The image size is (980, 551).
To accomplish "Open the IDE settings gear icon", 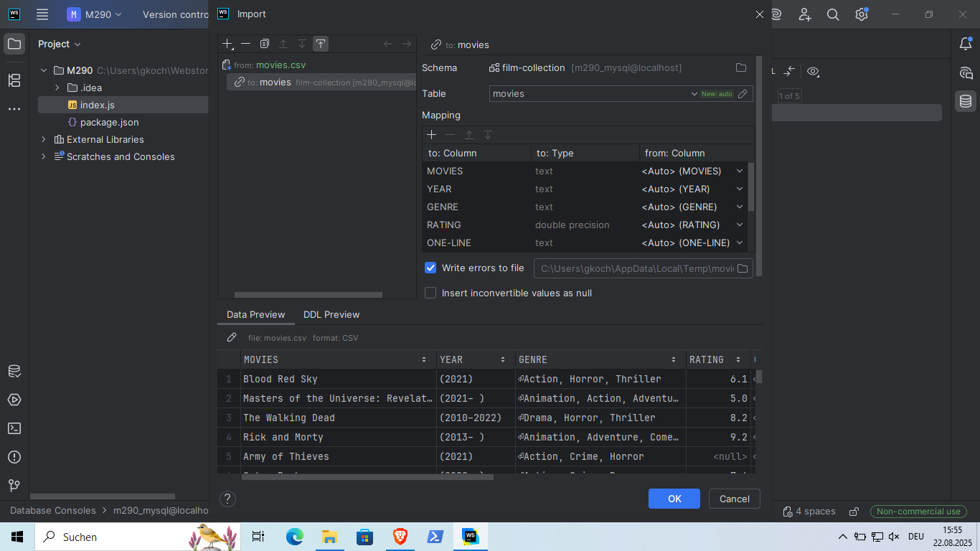I will click(862, 14).
